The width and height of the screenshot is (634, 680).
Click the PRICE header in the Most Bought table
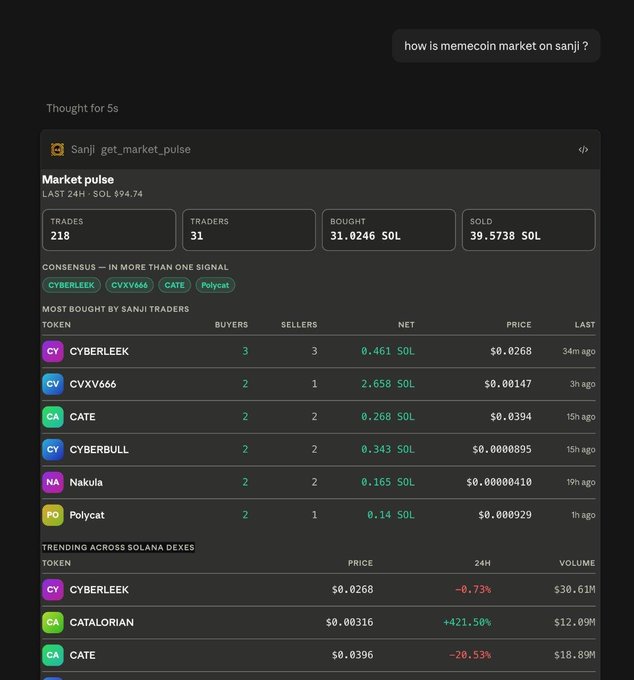pos(519,325)
